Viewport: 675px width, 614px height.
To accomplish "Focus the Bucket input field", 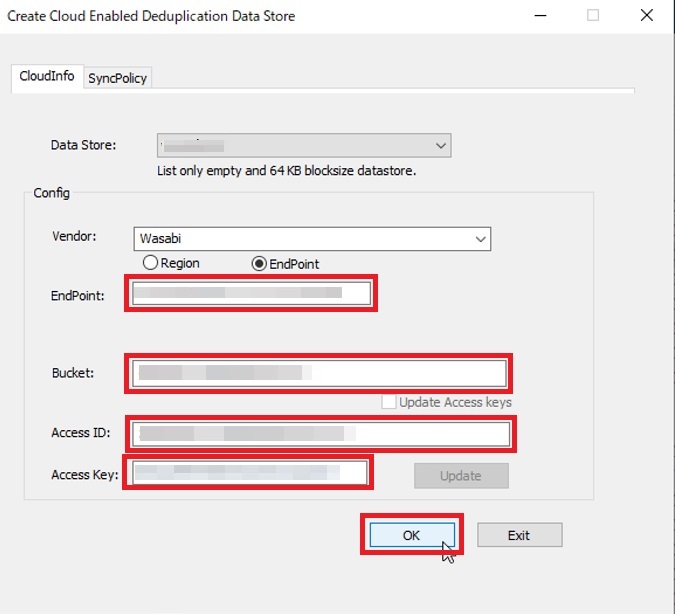I will (x=318, y=373).
